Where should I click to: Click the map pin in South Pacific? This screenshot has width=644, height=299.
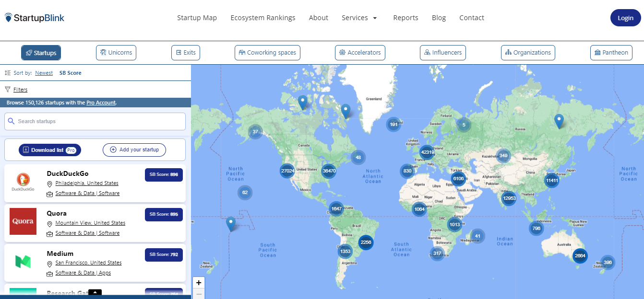click(x=231, y=224)
